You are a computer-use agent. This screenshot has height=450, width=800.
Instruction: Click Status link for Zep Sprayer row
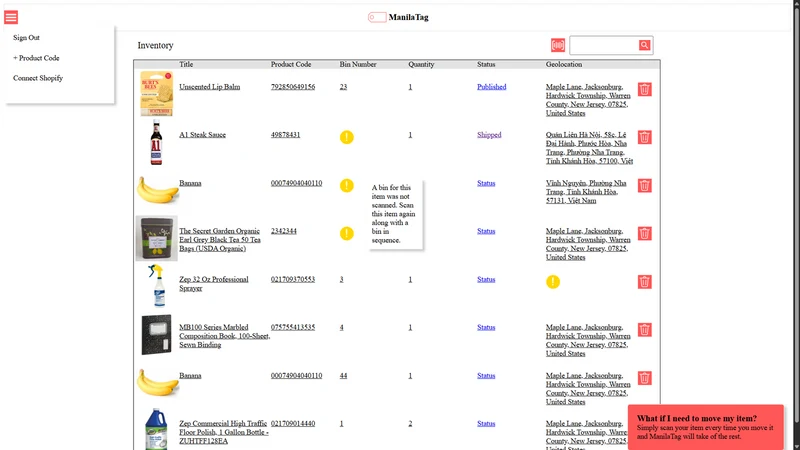click(486, 279)
